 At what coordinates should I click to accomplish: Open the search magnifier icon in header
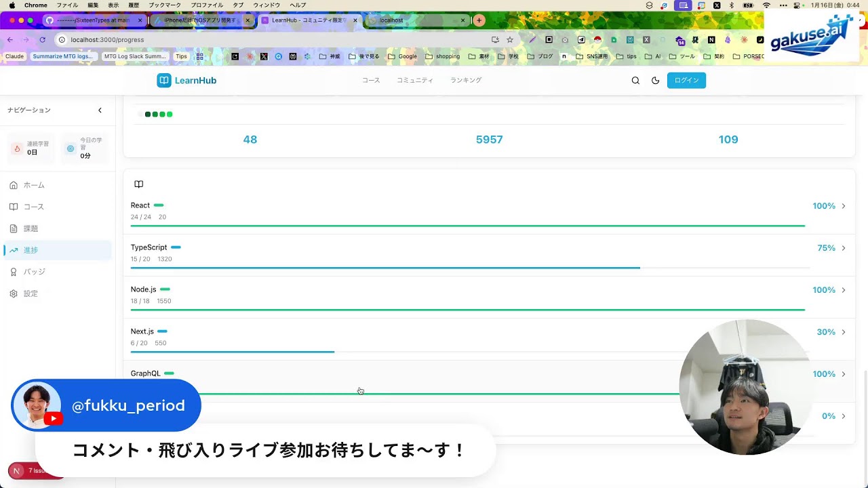click(635, 81)
